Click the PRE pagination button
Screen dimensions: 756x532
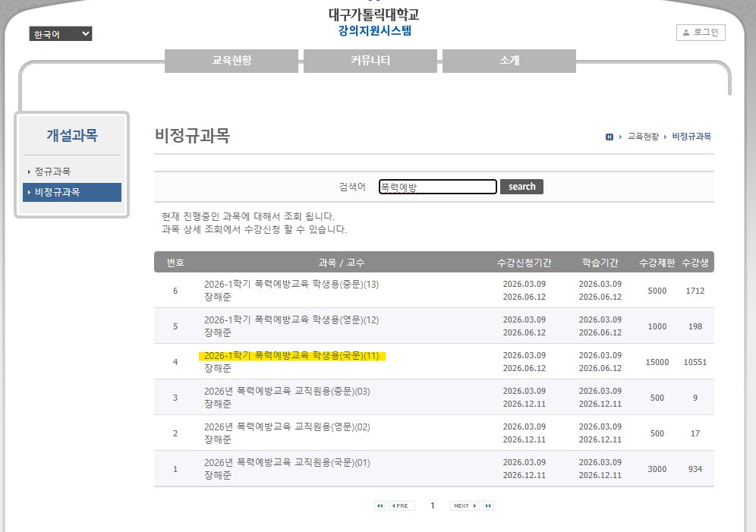[401, 505]
